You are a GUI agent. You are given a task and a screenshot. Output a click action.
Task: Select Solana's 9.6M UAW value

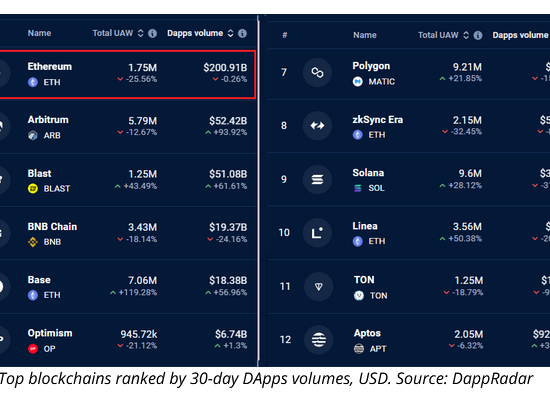click(470, 174)
